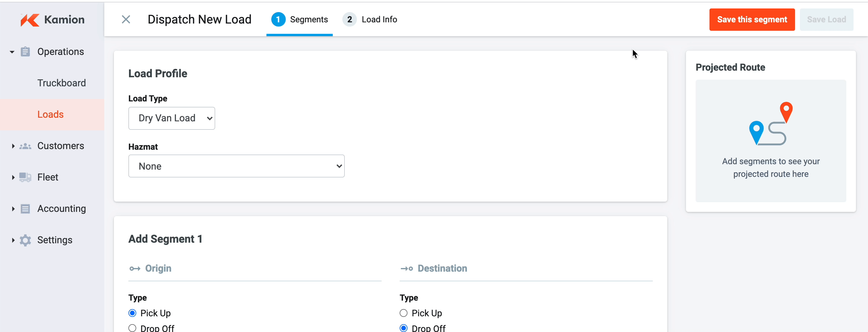
Task: Collapse the Operations menu arrow
Action: point(12,52)
